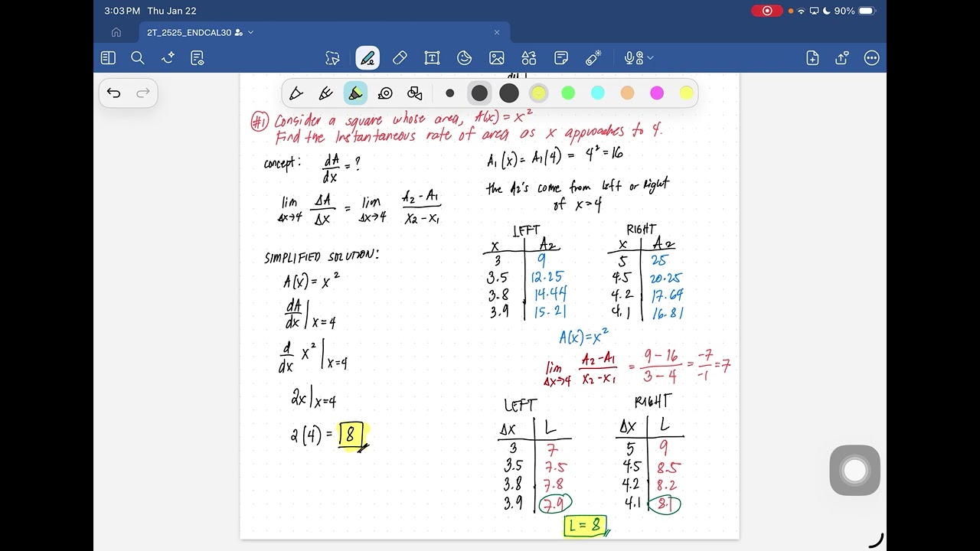Select the shapes drawing tool
The width and height of the screenshot is (980, 551).
tap(415, 93)
